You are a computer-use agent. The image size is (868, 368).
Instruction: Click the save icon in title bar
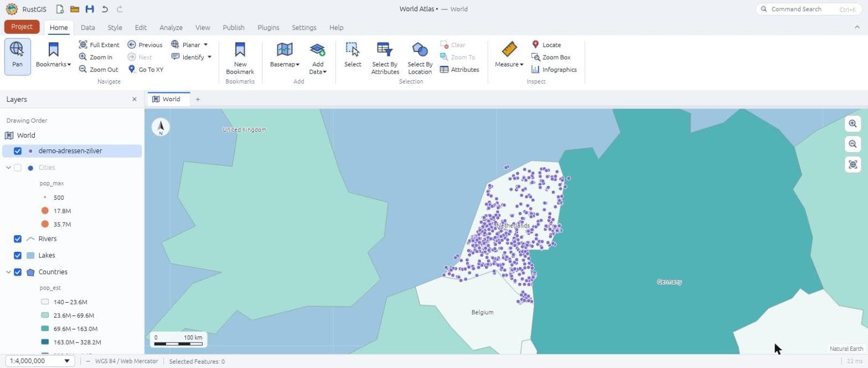point(90,9)
